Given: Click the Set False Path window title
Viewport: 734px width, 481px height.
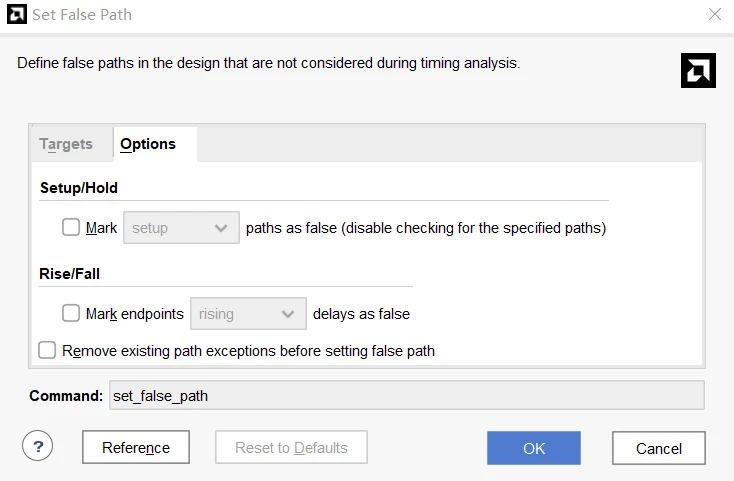Looking at the screenshot, I should 82,15.
